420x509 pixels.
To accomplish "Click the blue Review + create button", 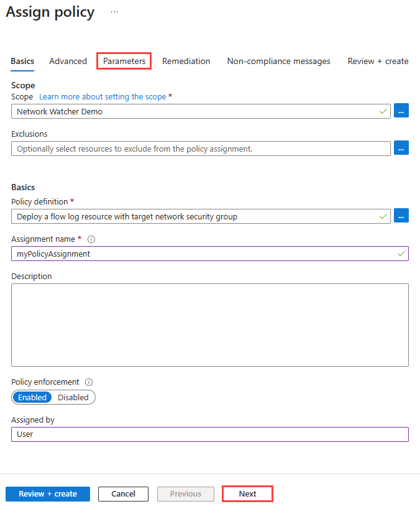I will [x=48, y=494].
